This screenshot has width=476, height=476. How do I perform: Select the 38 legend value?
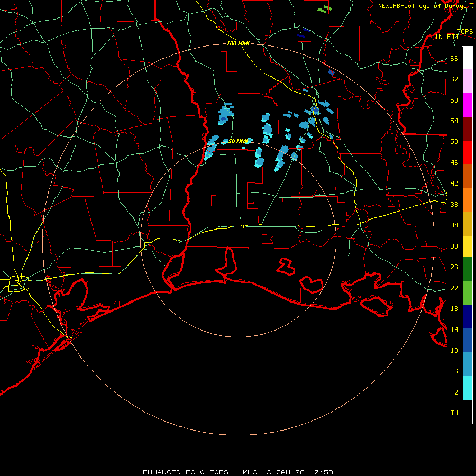tap(454, 204)
